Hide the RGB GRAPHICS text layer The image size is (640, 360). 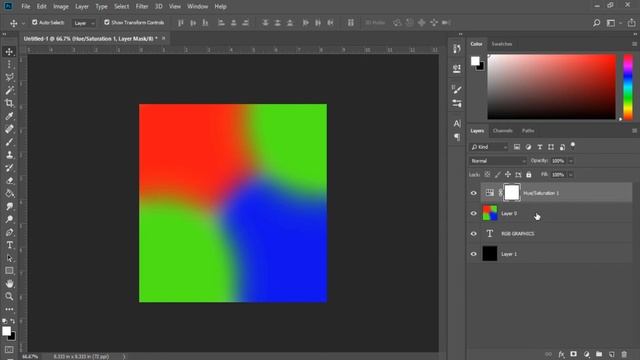click(473, 234)
